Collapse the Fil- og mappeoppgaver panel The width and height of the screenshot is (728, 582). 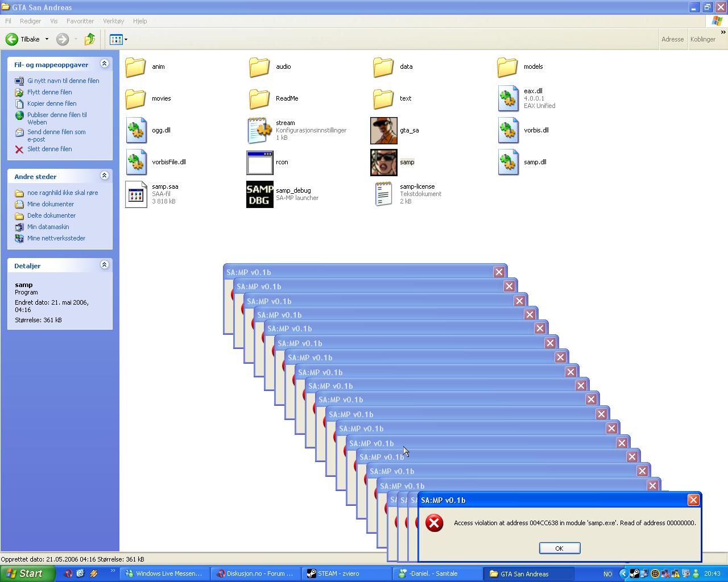(104, 64)
